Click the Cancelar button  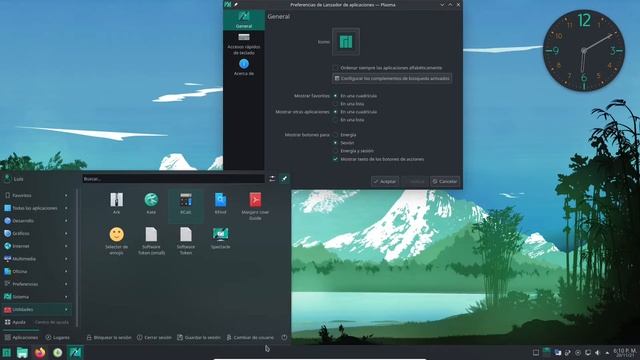(445, 181)
